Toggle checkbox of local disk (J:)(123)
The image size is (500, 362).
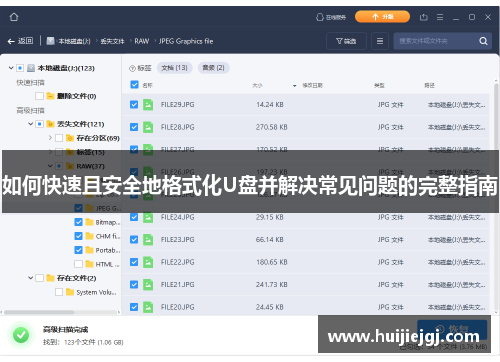pos(20,68)
